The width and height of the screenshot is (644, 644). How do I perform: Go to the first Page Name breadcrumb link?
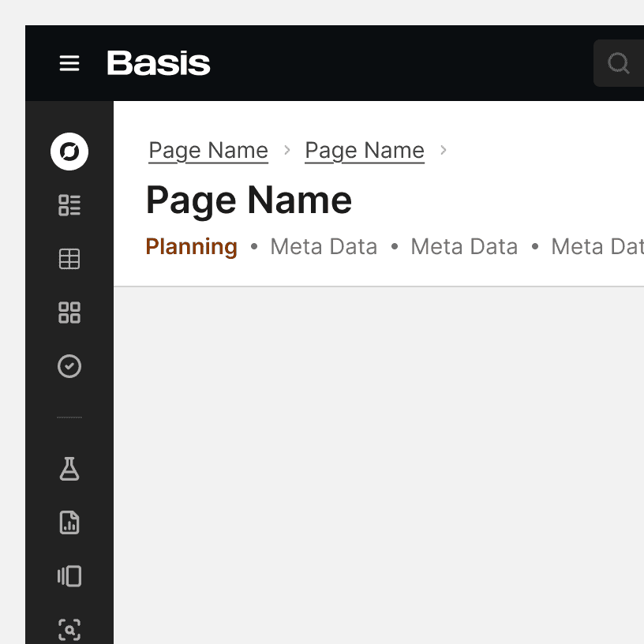pos(208,151)
